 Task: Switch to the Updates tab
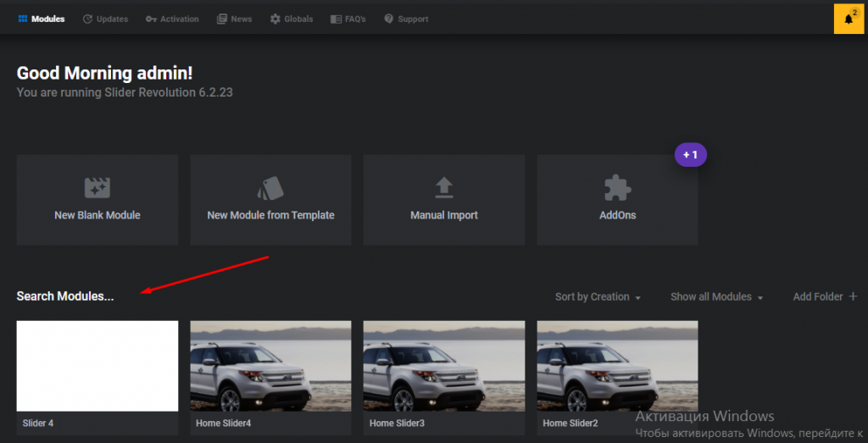tap(105, 19)
